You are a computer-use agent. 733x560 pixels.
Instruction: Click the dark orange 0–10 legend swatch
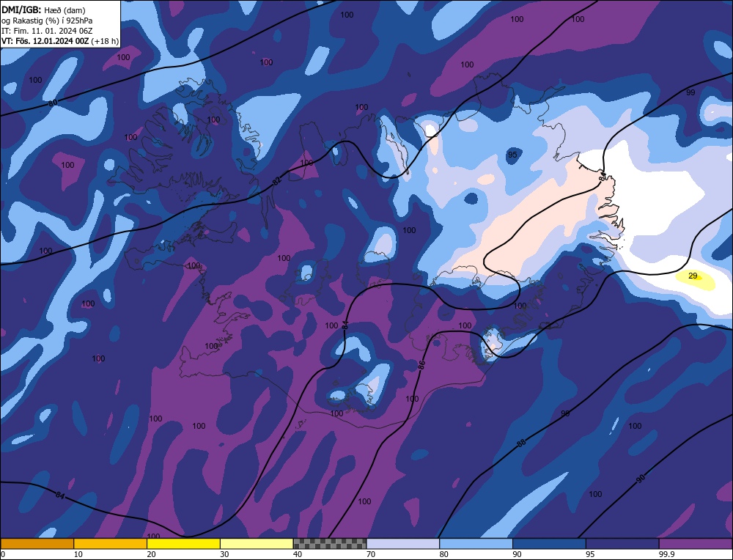[37, 544]
